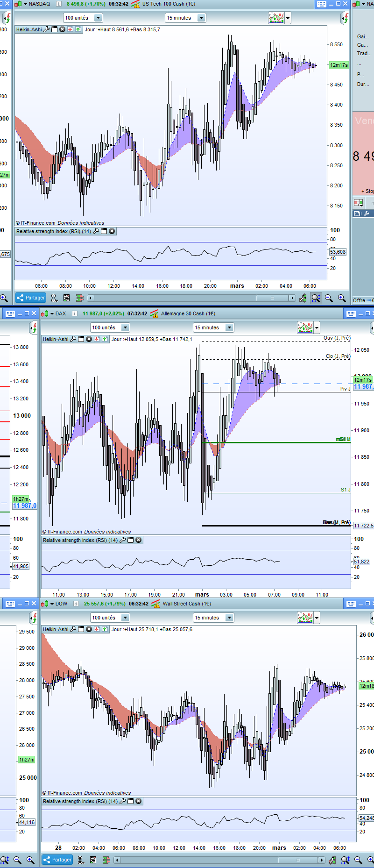Remove the RSI indicator from DOW chart
This screenshot has width=374, height=868.
139,801
